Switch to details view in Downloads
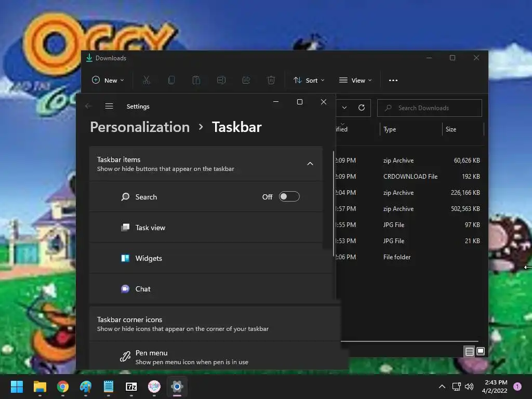 click(x=469, y=352)
